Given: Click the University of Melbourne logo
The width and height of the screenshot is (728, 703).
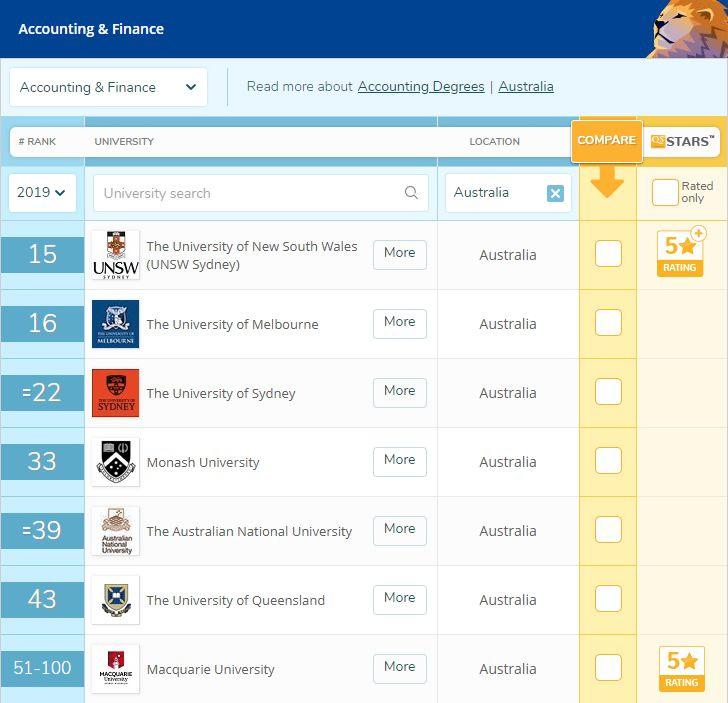Looking at the screenshot, I should pyautogui.click(x=115, y=324).
